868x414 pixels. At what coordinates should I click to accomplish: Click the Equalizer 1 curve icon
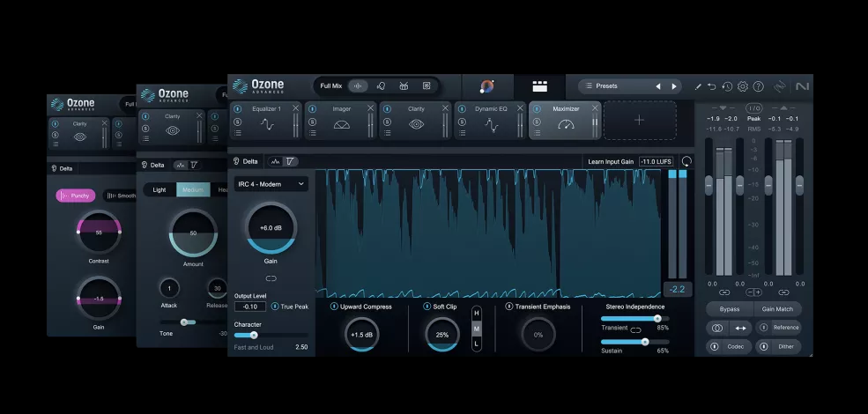coord(267,124)
